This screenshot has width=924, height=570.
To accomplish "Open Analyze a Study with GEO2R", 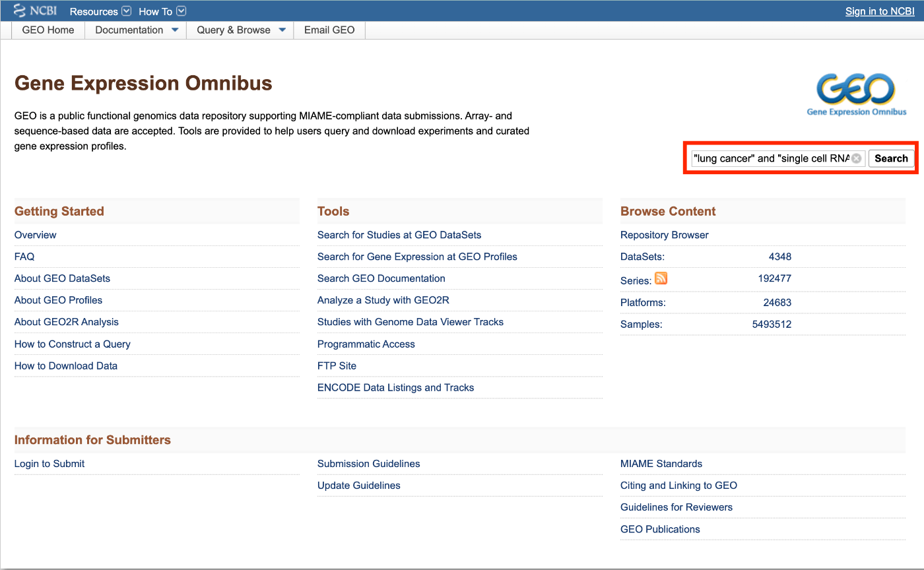I will 383,300.
